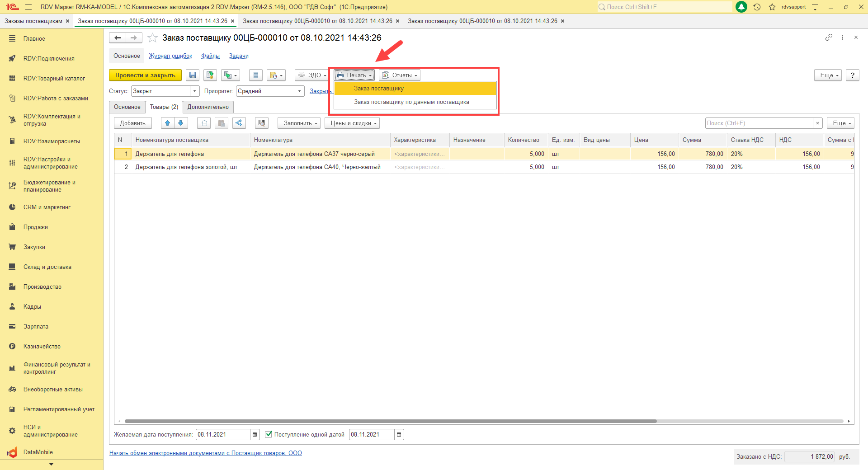868x470 pixels.
Task: Click the barcode search icon
Action: [x=262, y=123]
